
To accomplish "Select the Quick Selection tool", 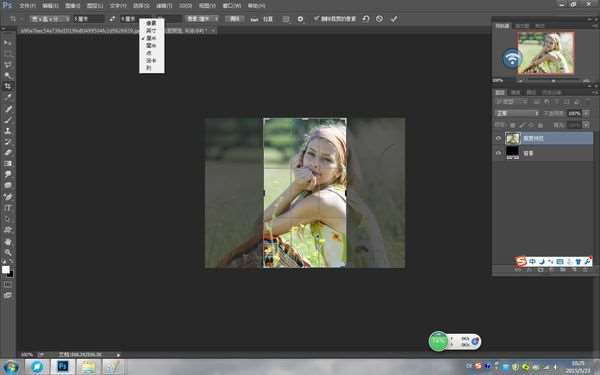I will 8,75.
